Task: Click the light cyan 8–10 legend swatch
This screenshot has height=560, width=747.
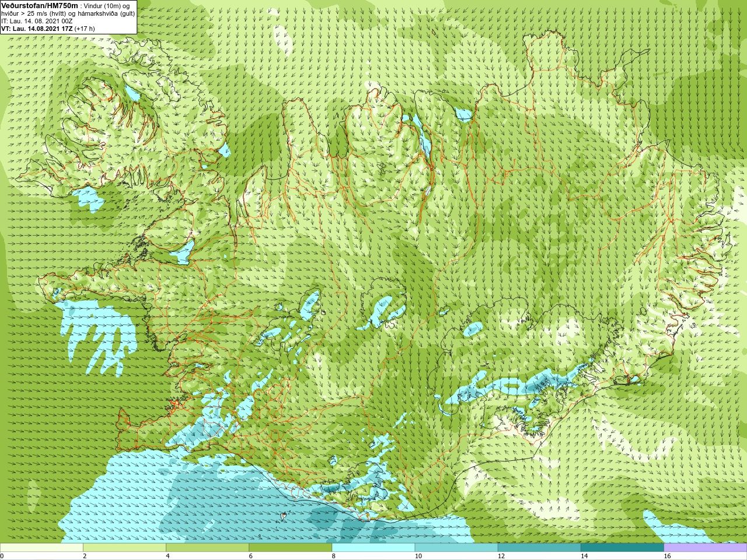Action: [373, 547]
